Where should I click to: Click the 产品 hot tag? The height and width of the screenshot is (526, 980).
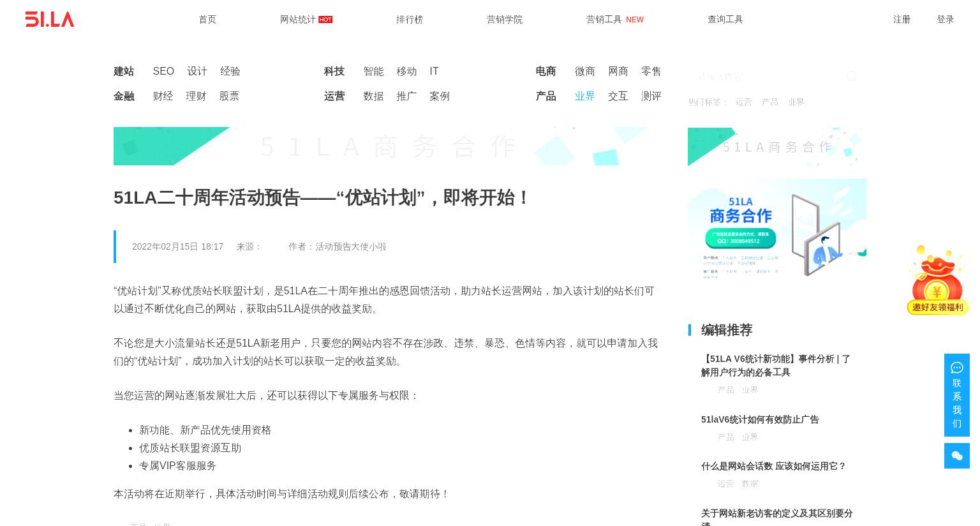[x=769, y=101]
